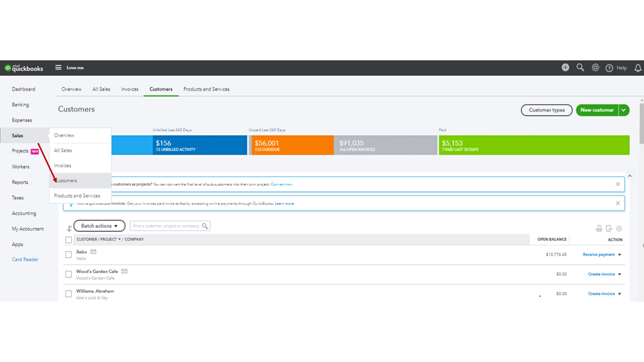
Task: Choose Invoices in Sales flyout menu
Action: tap(80, 166)
